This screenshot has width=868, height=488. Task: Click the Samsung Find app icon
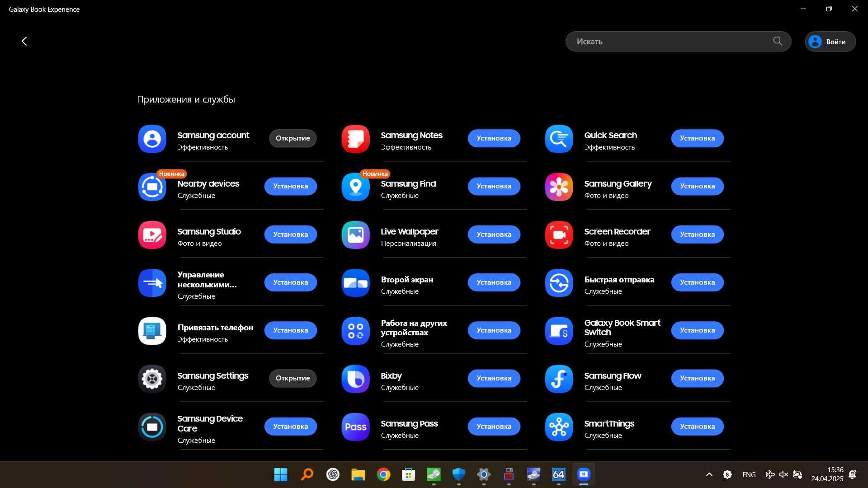(355, 187)
